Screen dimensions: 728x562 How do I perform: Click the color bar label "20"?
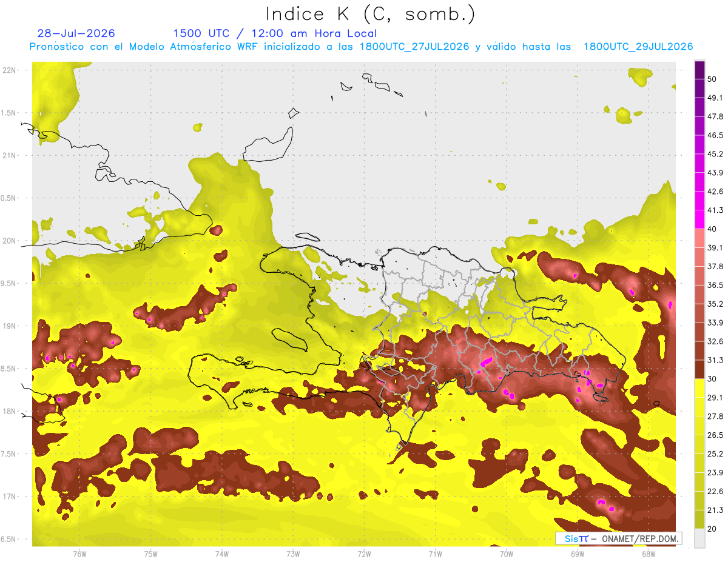pyautogui.click(x=712, y=529)
